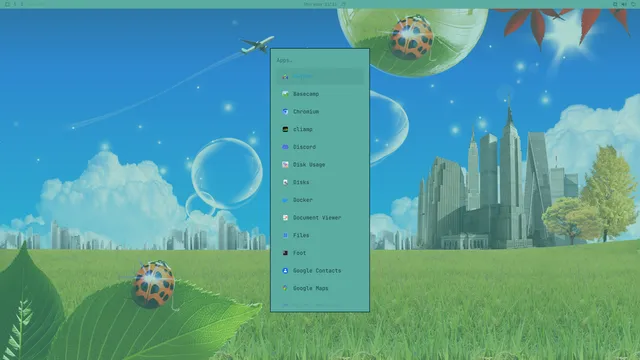The width and height of the screenshot is (640, 360).
Task: Focus the Apps… search field
Action: (320, 60)
